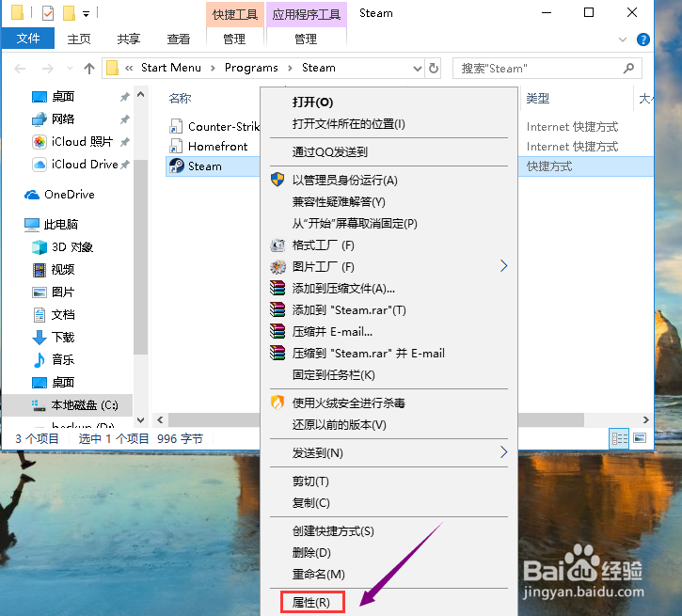This screenshot has height=616, width=682.
Task: Click WinRAR icon beside 压缩到 "Steam.rar" 并 E-mail
Action: click(278, 353)
